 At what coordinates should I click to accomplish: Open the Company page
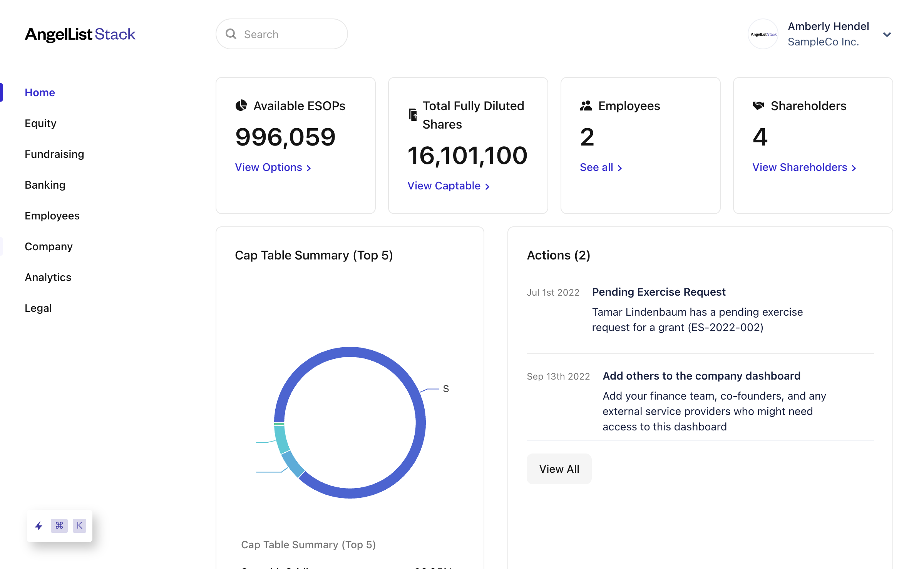[x=49, y=246]
